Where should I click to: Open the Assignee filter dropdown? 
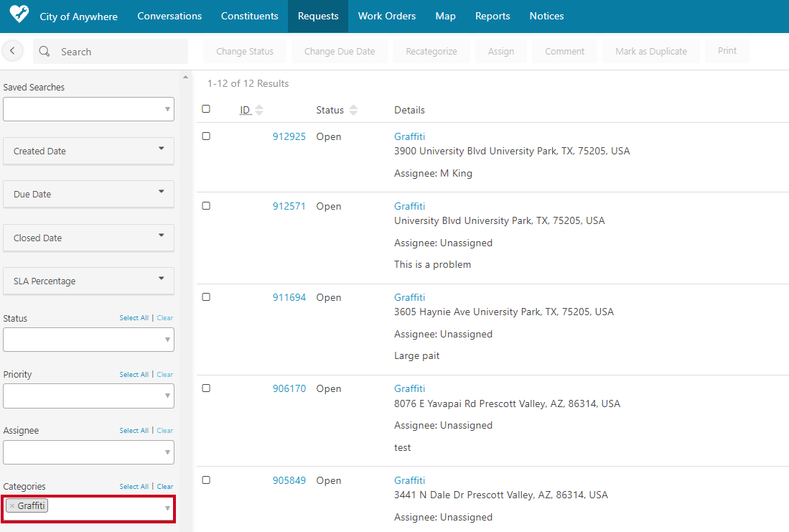pos(88,452)
